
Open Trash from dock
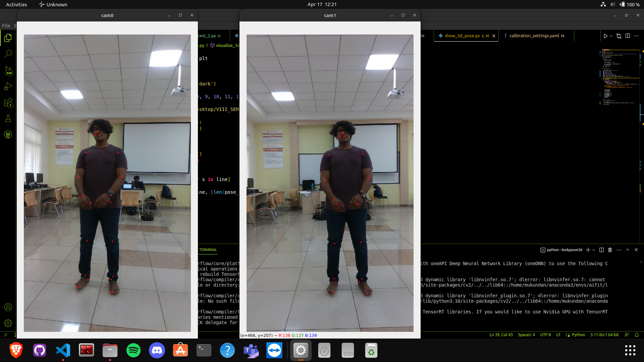(371, 351)
